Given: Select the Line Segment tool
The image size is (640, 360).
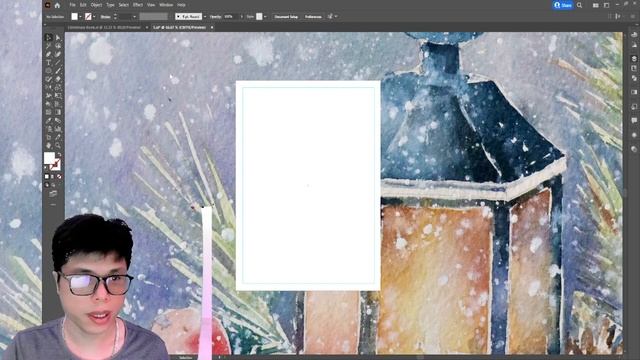Looking at the screenshot, I should (x=58, y=62).
